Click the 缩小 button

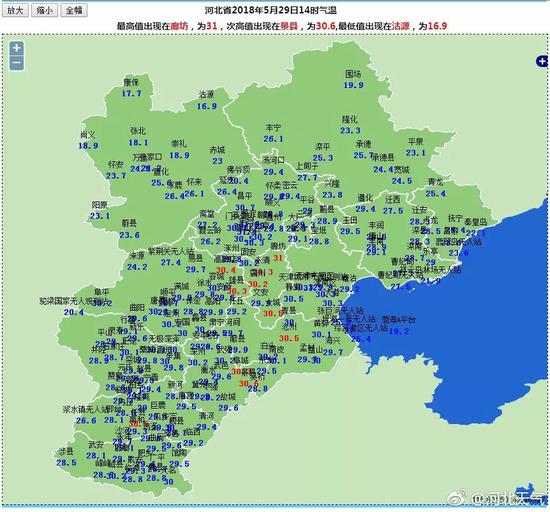pyautogui.click(x=45, y=10)
